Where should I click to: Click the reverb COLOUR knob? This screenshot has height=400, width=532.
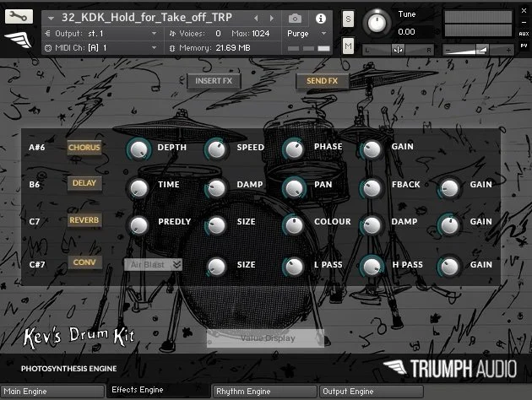(x=294, y=225)
